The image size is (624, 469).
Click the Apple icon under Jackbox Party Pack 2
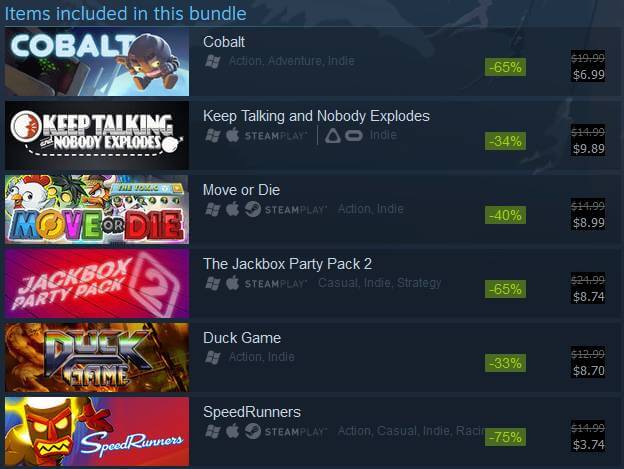[x=232, y=283]
